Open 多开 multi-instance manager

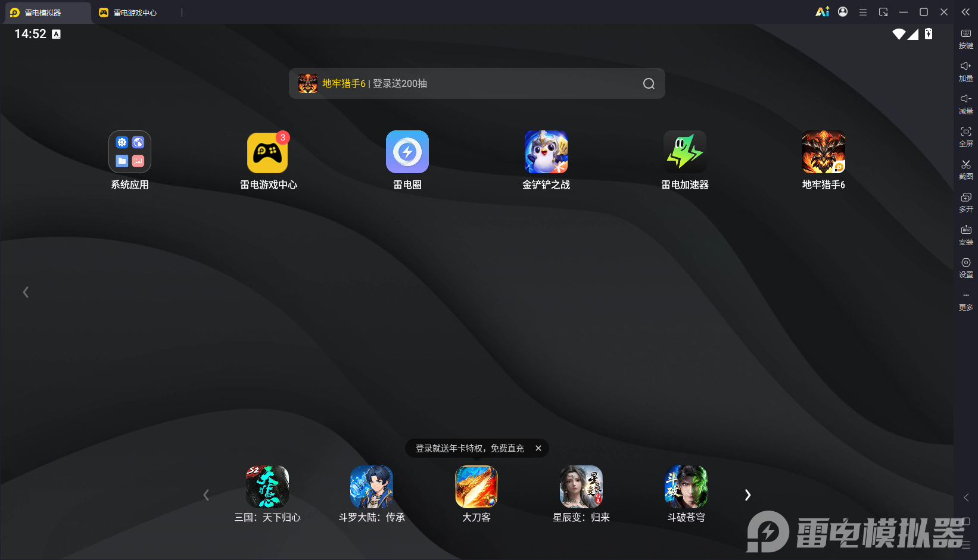tap(966, 203)
